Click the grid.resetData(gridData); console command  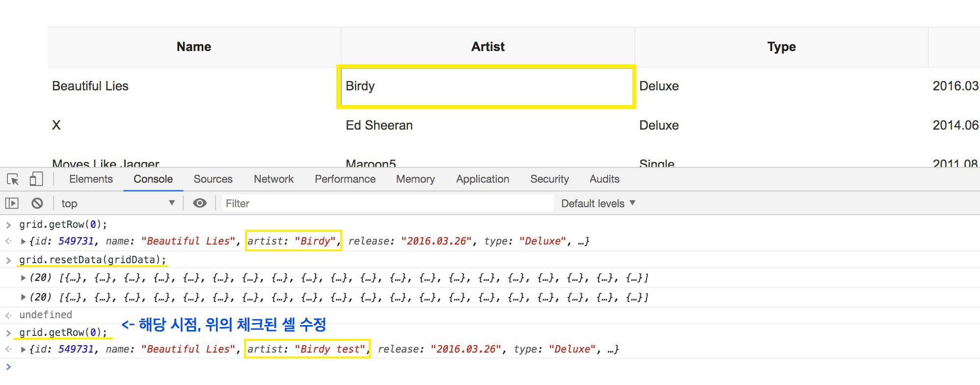[x=93, y=260]
